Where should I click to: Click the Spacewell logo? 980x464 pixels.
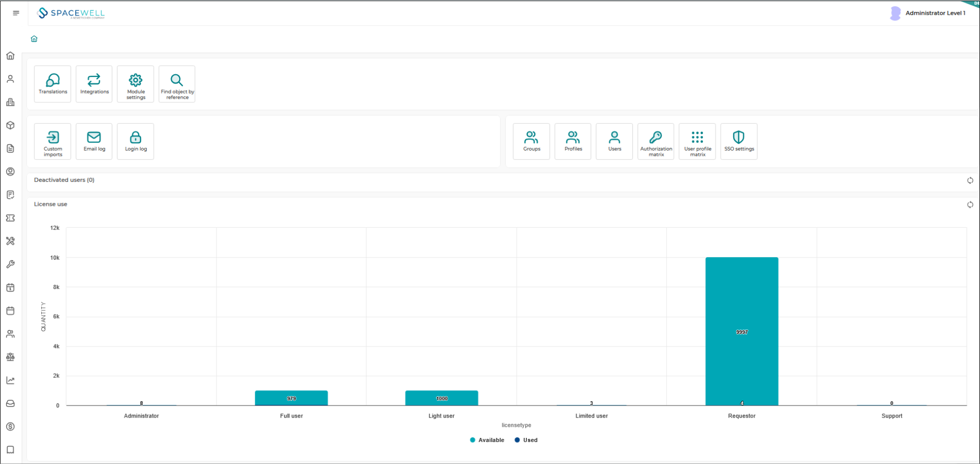tap(72, 13)
